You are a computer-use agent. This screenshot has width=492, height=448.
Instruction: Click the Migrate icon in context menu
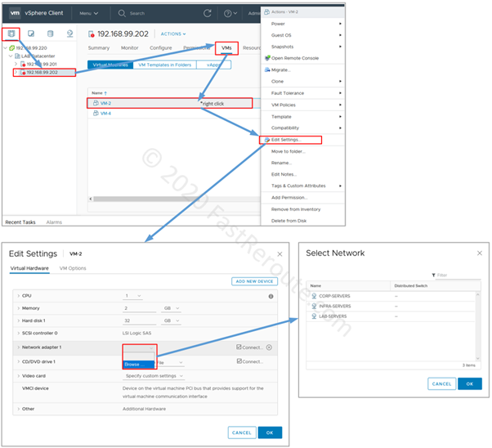(x=267, y=69)
